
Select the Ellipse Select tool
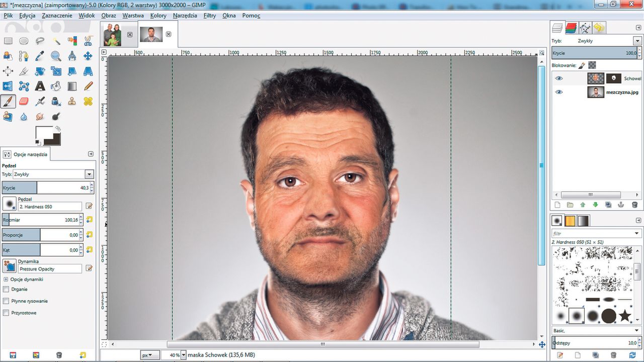point(24,41)
